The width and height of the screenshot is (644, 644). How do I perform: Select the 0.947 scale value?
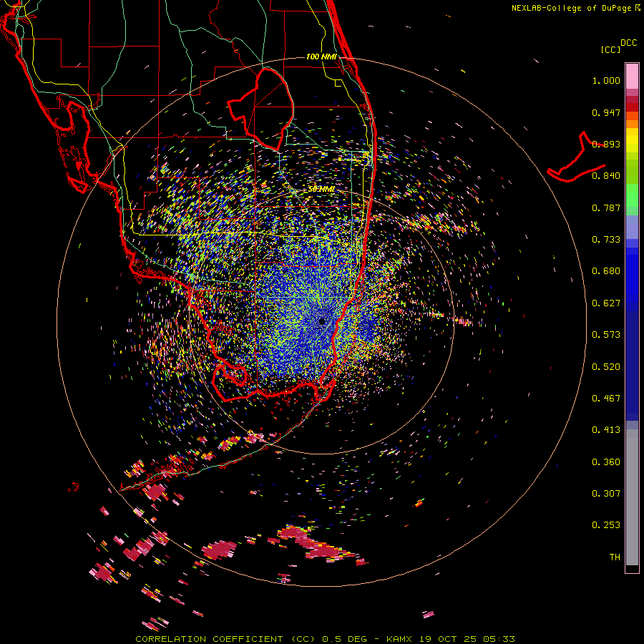606,112
